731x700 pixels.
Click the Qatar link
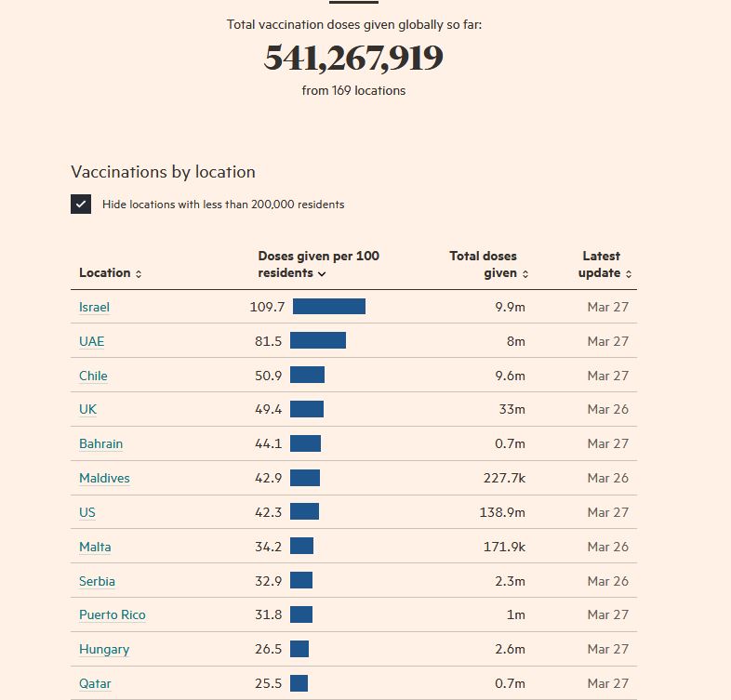click(95, 683)
